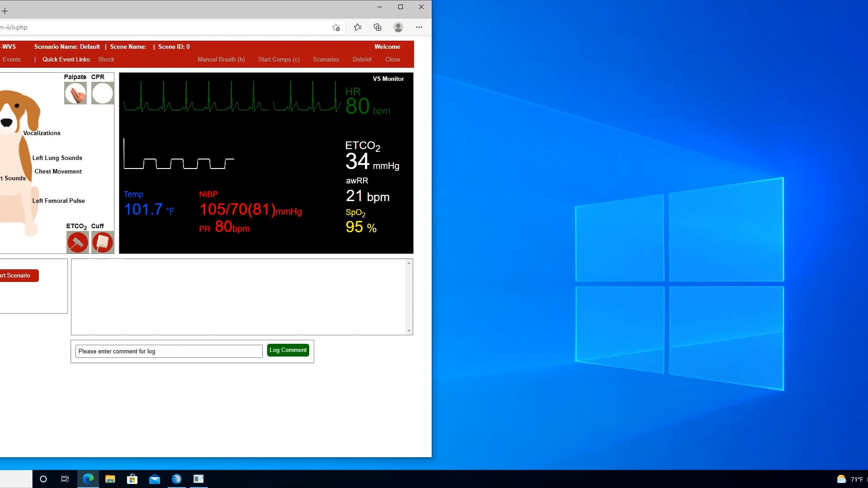Open browser settings ellipsis menu
The image size is (868, 488).
(419, 27)
